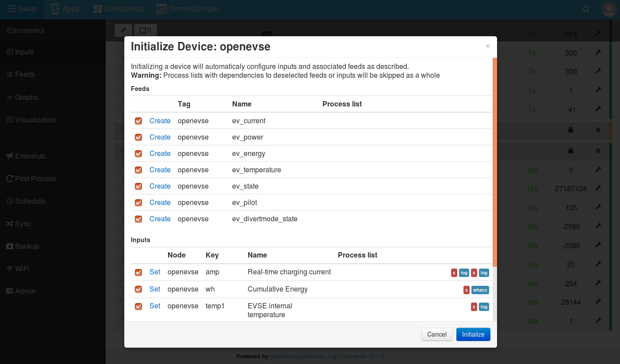620x364 pixels.
Task: Click the orange dialog scrollbar thumb
Action: tap(495, 162)
